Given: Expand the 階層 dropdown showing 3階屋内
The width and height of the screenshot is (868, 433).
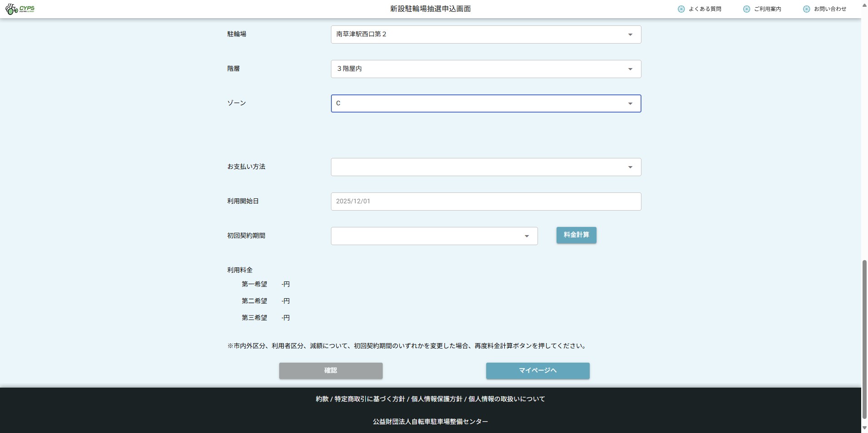Looking at the screenshot, I should coord(486,69).
